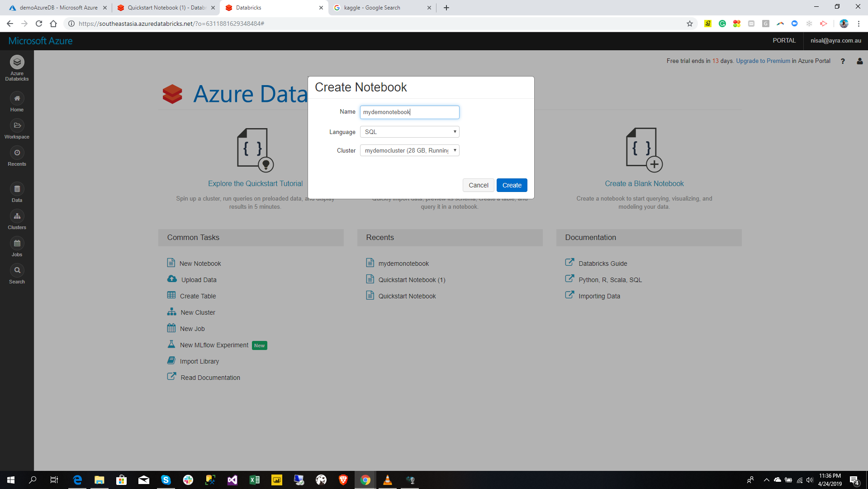
Task: Cancel the Create Notebook dialog
Action: pyautogui.click(x=478, y=185)
